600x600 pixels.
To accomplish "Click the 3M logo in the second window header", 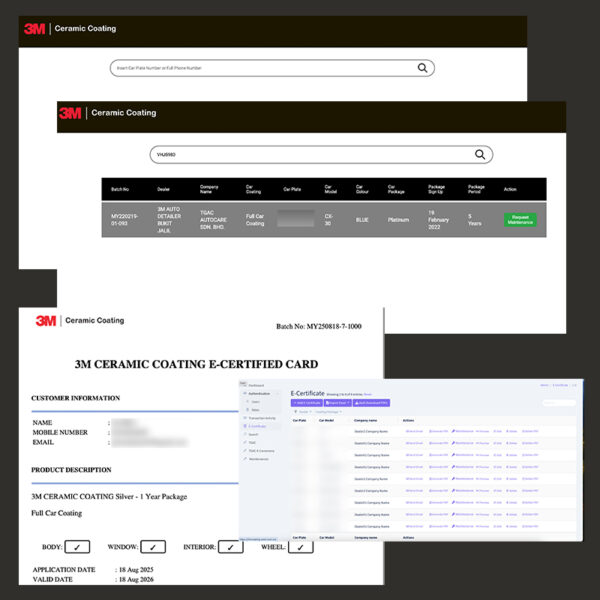I will coord(70,113).
